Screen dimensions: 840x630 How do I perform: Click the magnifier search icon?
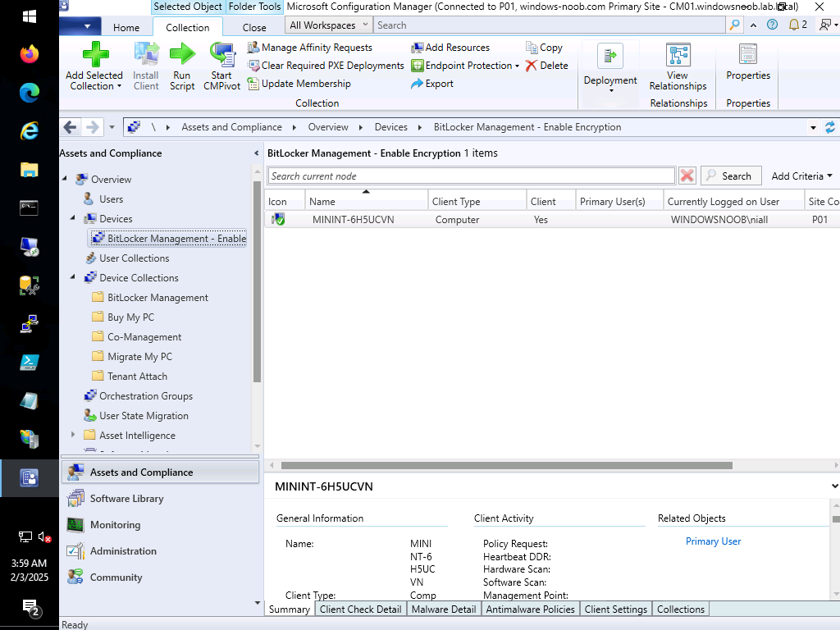734,25
